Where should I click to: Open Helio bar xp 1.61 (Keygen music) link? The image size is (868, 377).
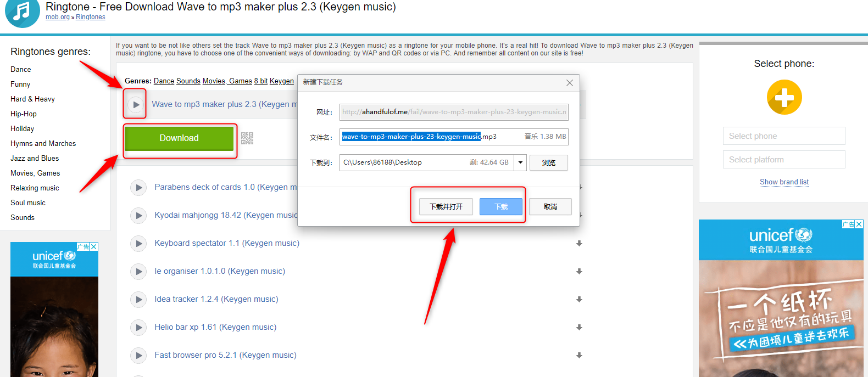(215, 327)
